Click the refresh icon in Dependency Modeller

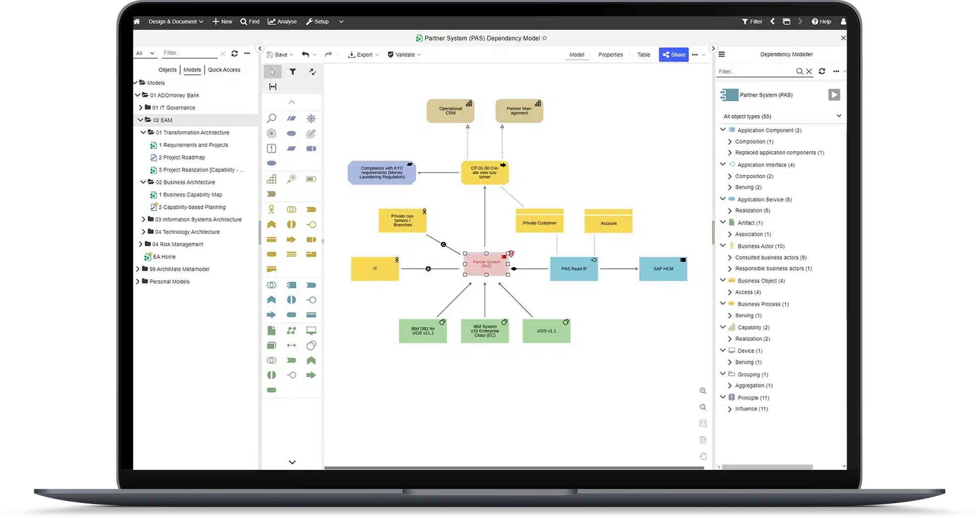822,71
